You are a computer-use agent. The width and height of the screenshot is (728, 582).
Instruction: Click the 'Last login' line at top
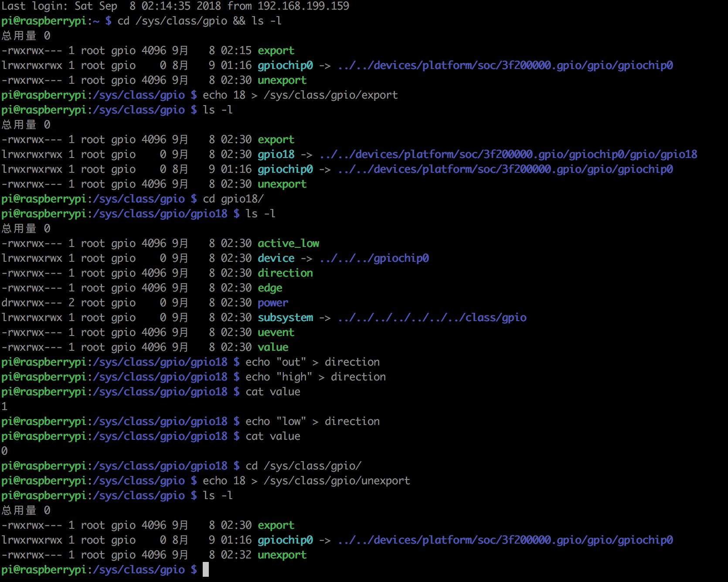(x=175, y=6)
